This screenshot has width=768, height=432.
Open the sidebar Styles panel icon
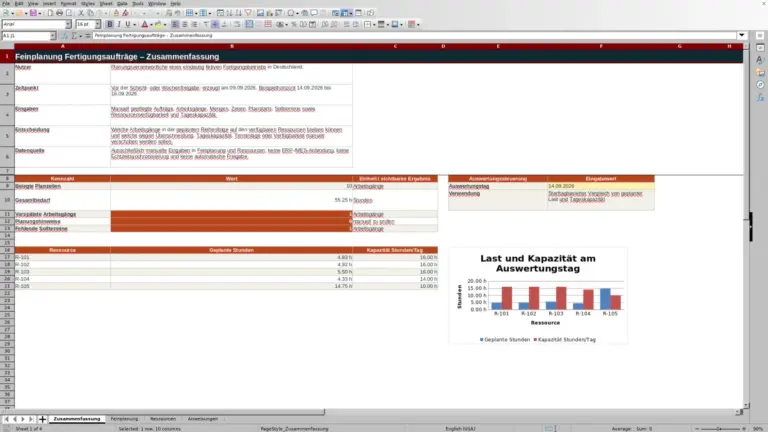[x=760, y=60]
